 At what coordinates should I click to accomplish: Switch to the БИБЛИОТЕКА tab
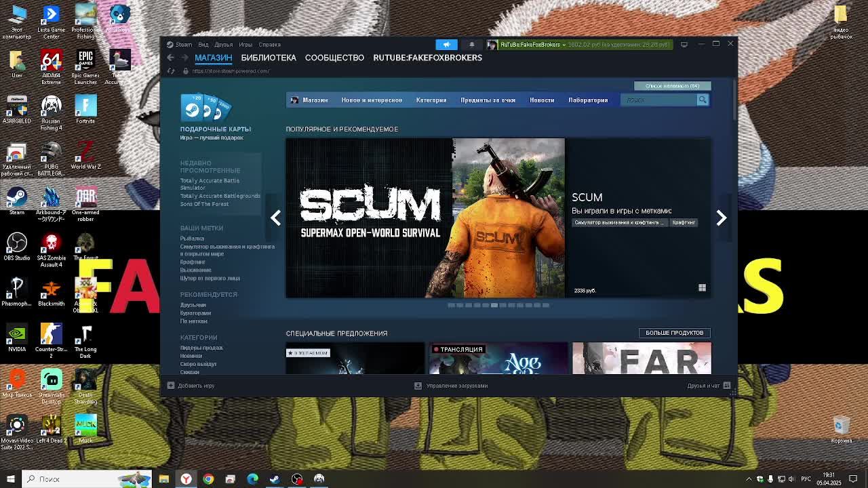click(x=269, y=58)
